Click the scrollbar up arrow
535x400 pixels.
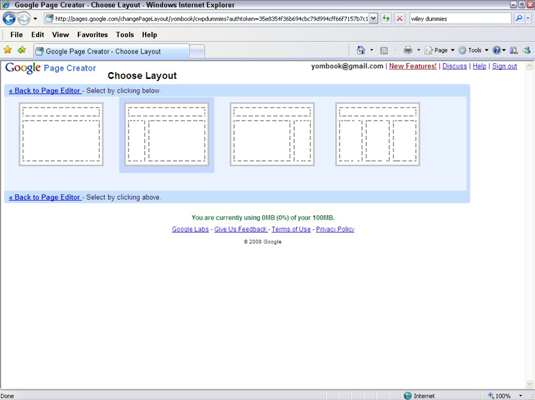coord(530,66)
